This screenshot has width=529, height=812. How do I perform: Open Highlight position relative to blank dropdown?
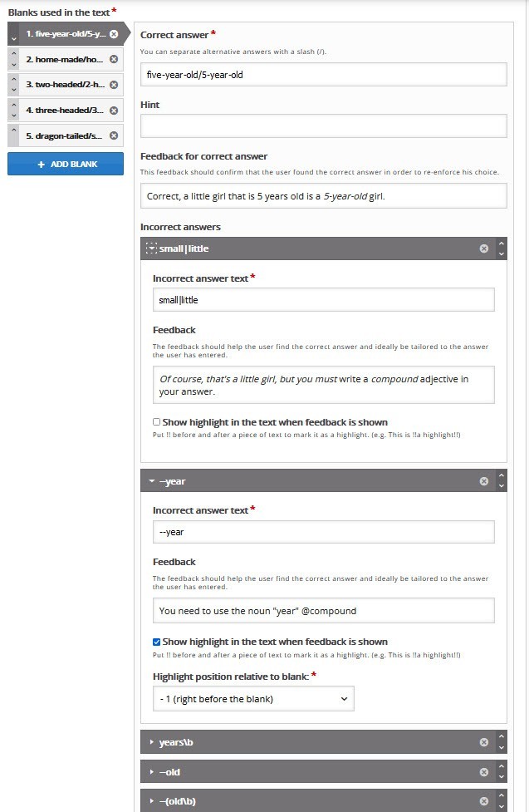tap(253, 699)
